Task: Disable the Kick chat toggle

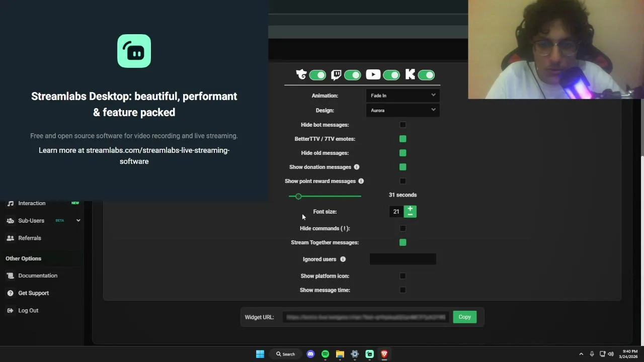Action: [x=427, y=75]
